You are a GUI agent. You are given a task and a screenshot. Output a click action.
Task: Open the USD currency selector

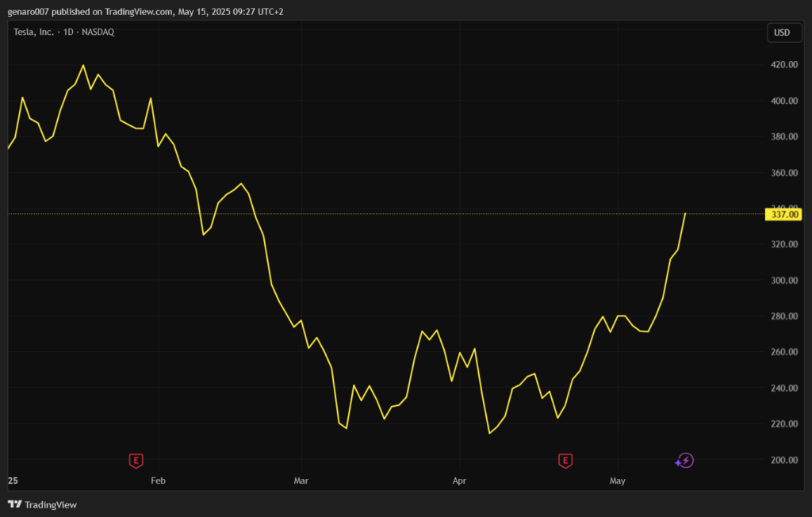[x=782, y=33]
